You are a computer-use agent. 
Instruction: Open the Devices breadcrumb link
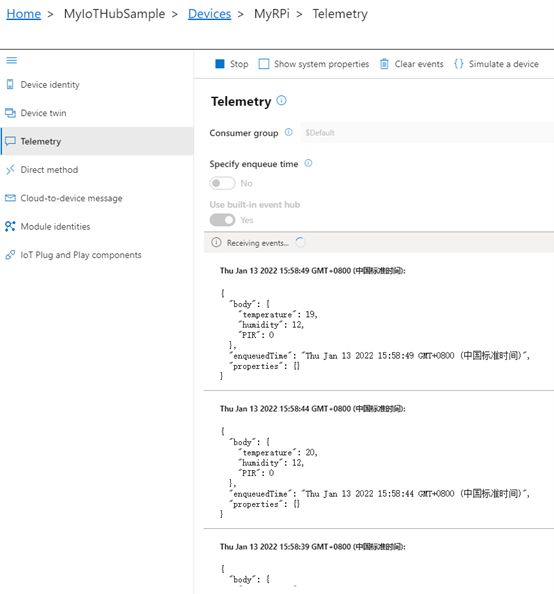tap(210, 14)
